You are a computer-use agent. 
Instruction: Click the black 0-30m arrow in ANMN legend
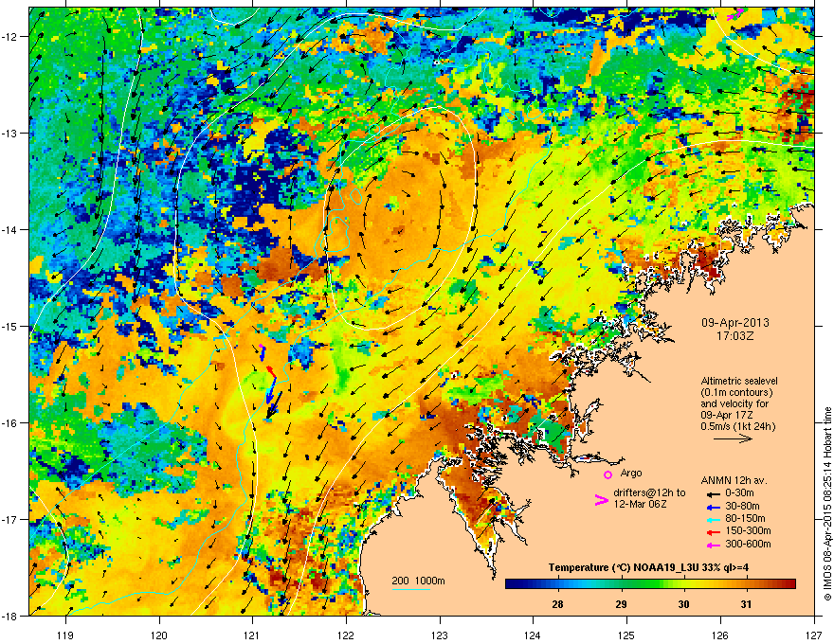(713, 493)
